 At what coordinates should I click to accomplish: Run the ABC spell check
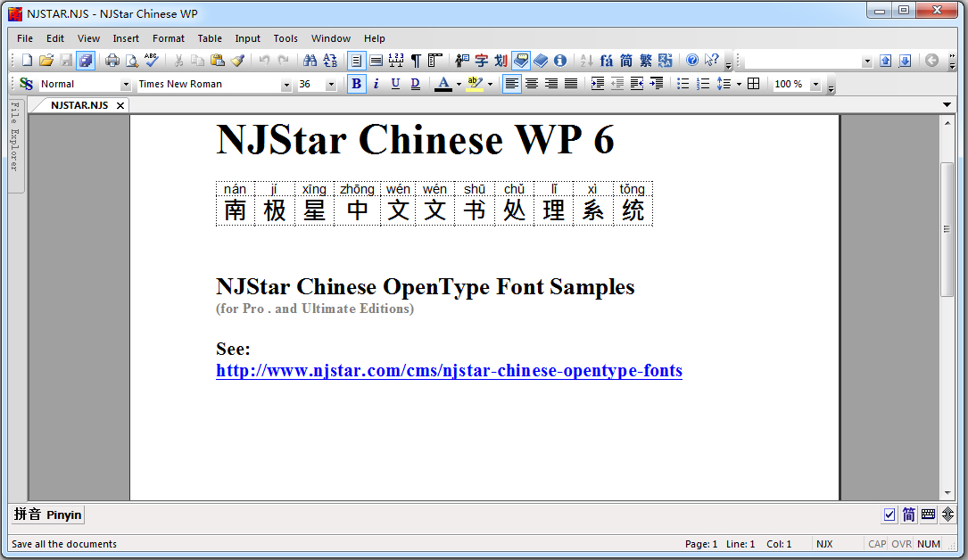point(152,61)
